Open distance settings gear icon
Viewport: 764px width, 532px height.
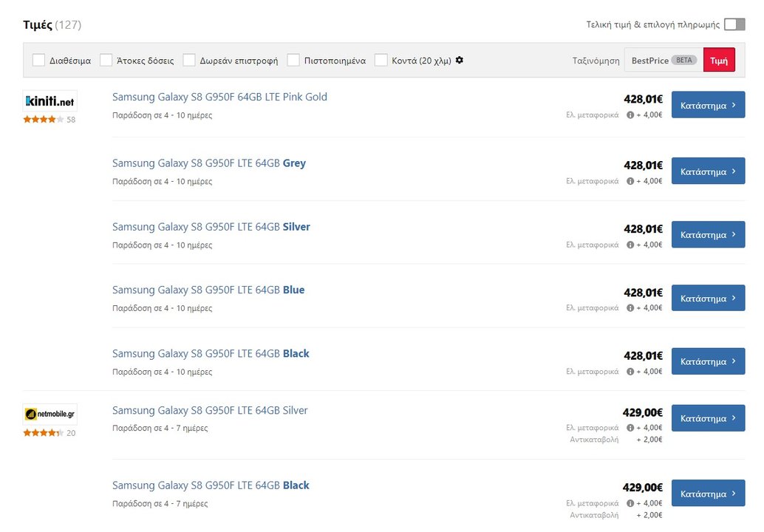click(x=459, y=60)
